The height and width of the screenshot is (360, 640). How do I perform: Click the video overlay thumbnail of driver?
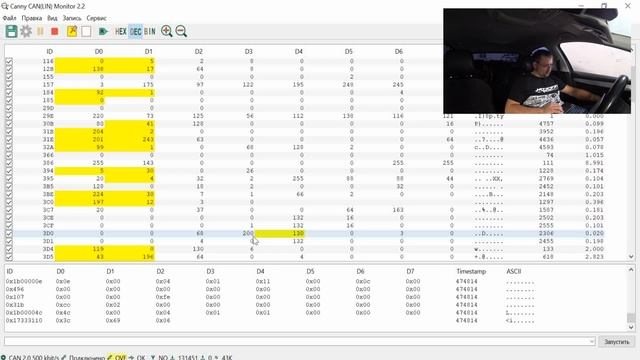(537, 61)
